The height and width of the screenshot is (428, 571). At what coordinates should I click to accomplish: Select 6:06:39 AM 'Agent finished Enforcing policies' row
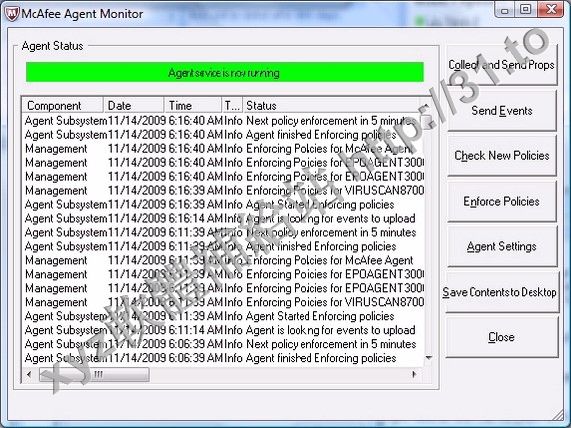pos(224,358)
